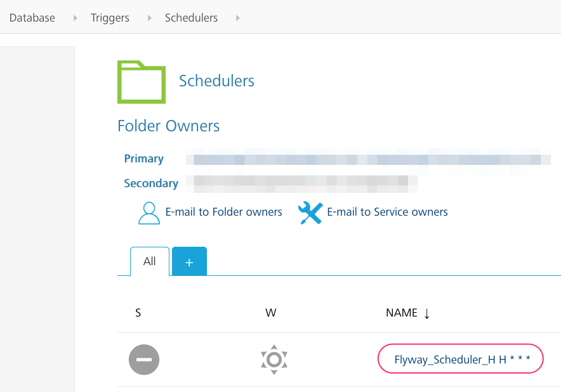Open the E-mail to Service owners link
The image size is (561, 392).
tap(387, 212)
